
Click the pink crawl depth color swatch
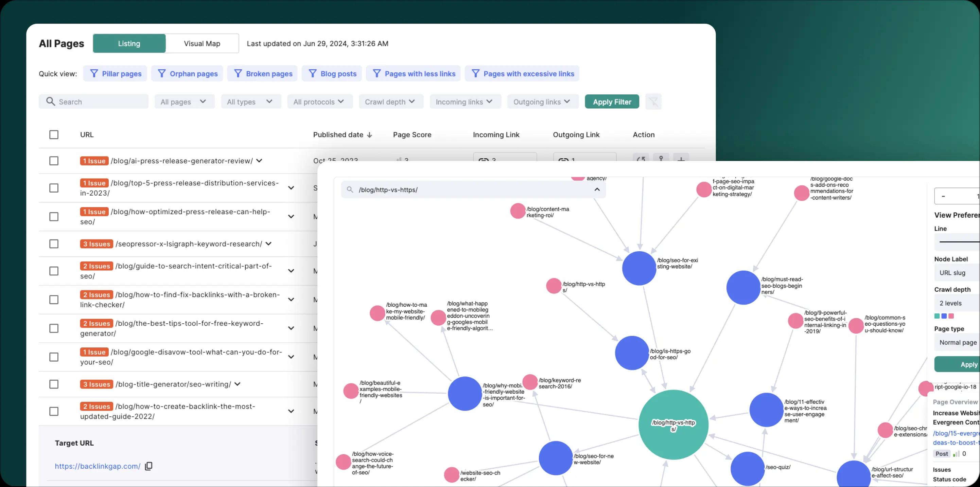click(x=951, y=316)
